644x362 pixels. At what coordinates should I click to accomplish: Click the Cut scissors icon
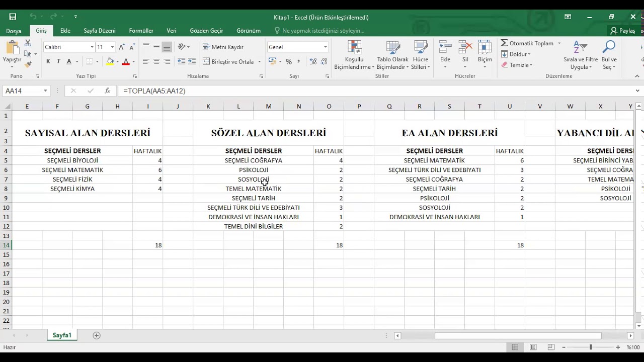pos(28,43)
